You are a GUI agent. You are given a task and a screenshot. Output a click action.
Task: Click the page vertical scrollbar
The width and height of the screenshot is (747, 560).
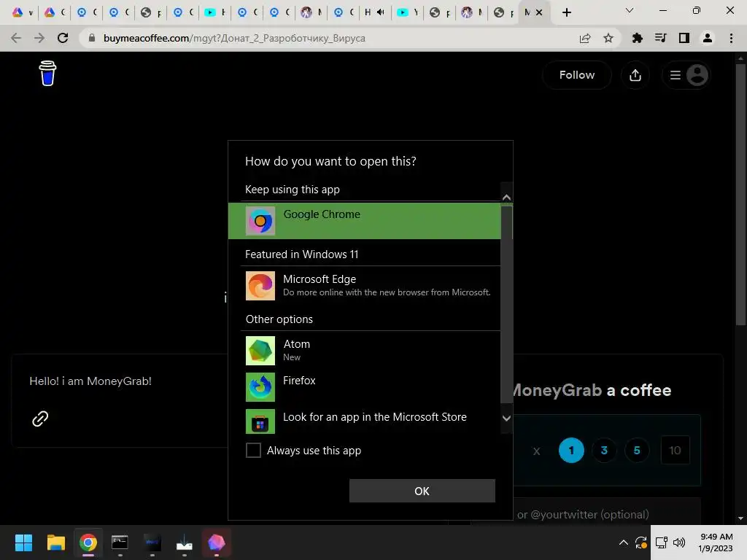pos(740,195)
